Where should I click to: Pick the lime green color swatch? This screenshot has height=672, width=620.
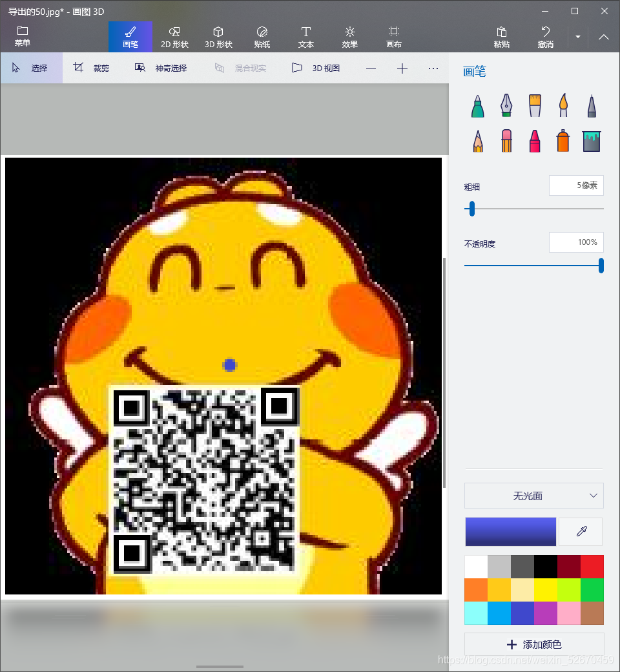(569, 590)
